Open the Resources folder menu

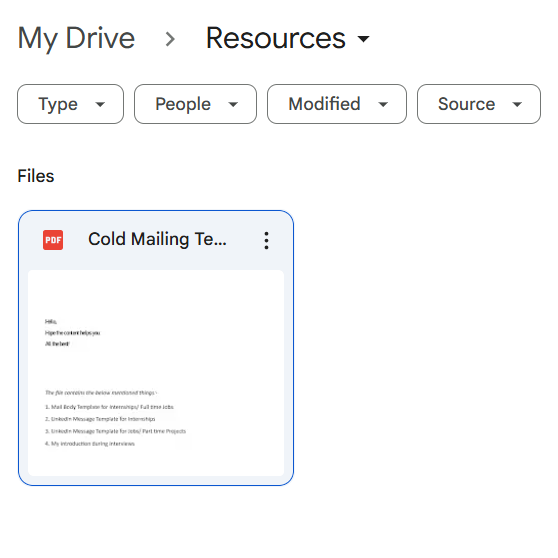pos(288,38)
